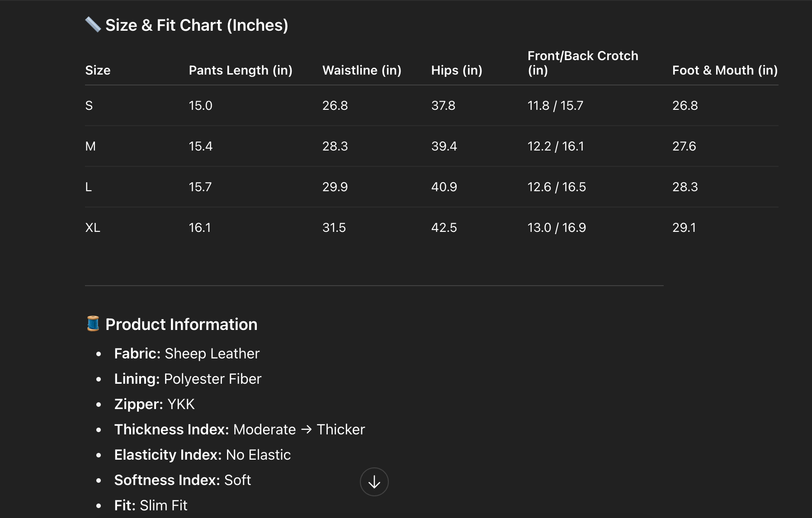Click the M waistline value 28.3
The width and height of the screenshot is (812, 518).
335,146
